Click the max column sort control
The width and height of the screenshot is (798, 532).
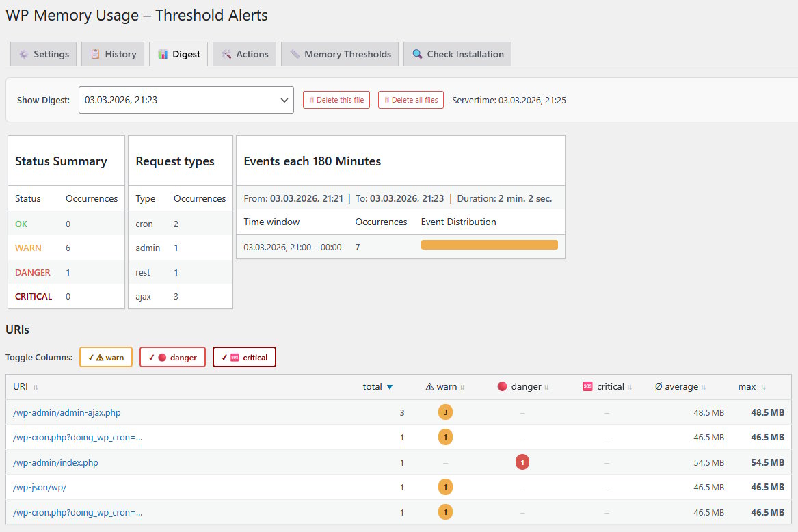click(764, 386)
